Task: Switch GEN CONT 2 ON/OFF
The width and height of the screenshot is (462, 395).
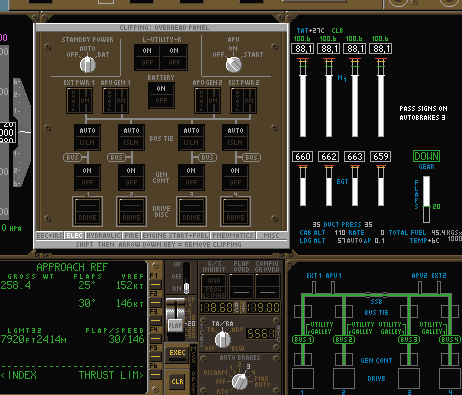Action: (131, 177)
